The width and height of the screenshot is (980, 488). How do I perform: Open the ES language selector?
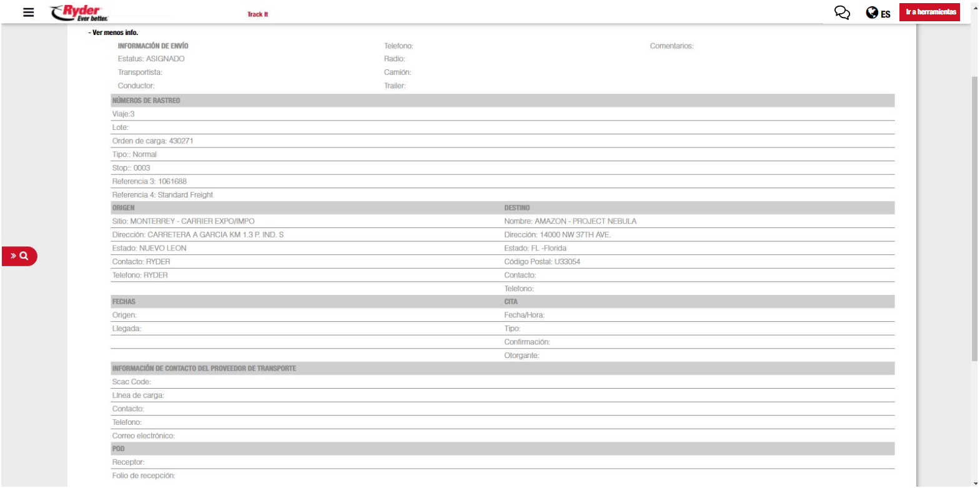coord(886,14)
